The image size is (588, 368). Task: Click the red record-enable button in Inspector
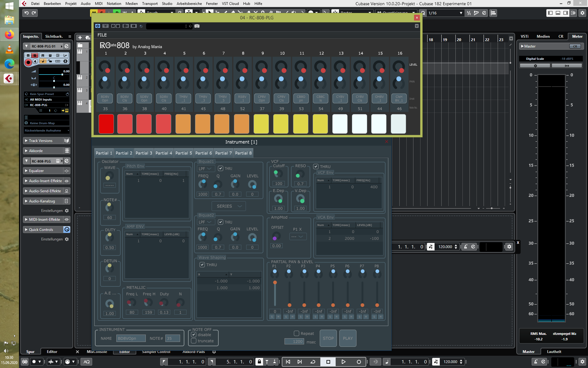(28, 62)
